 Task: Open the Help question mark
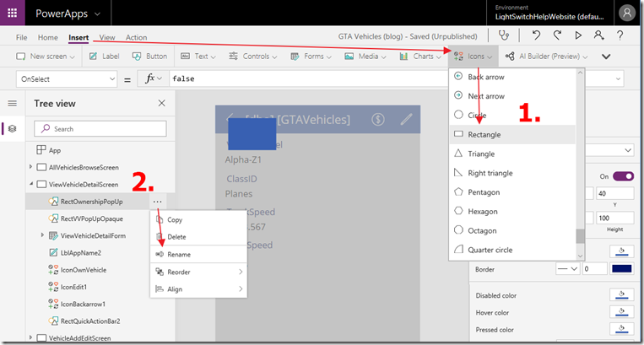point(620,35)
